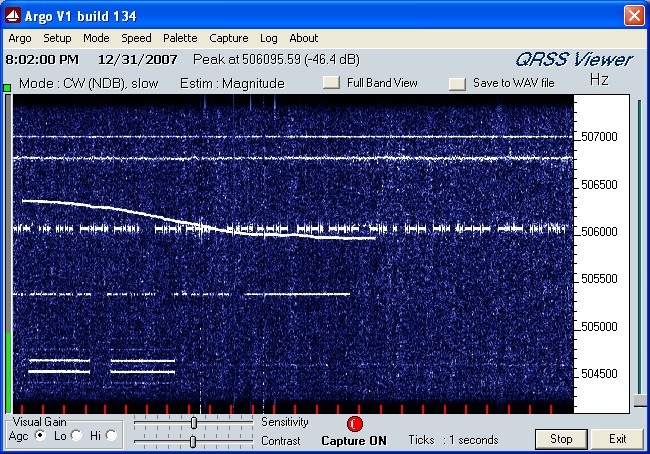Toggle the Full Band View checkbox

331,83
